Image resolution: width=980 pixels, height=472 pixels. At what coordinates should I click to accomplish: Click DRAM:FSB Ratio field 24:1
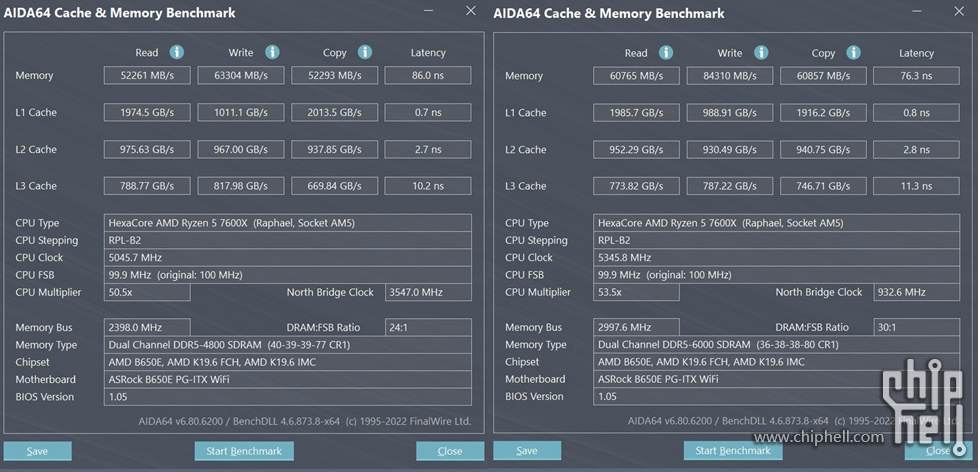[428, 328]
